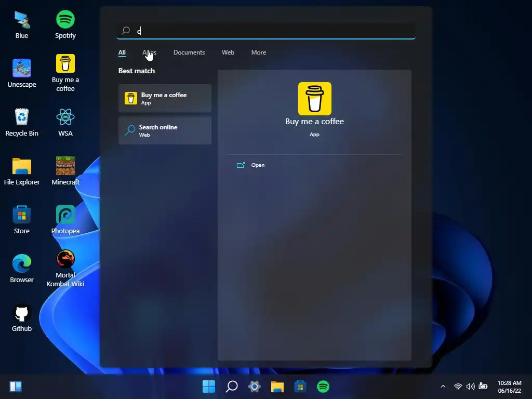The image size is (532, 399).
Task: Open the More filter dropdown
Action: [259, 52]
